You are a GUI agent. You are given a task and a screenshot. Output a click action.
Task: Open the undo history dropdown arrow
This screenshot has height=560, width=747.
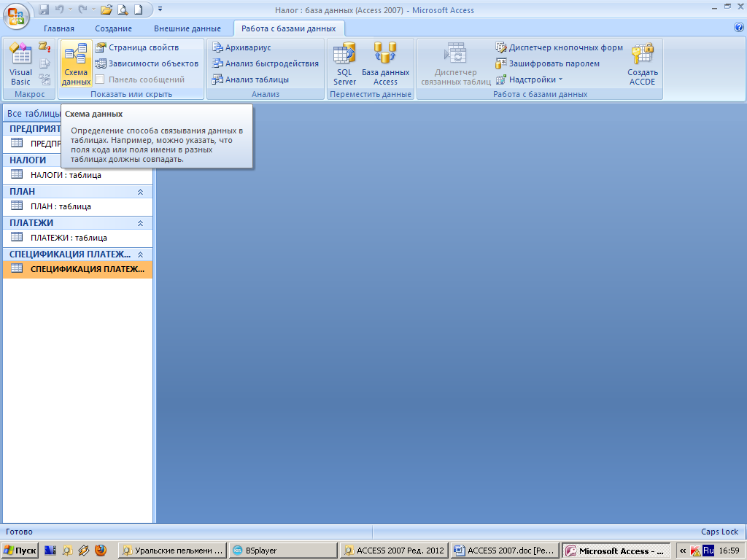point(71,9)
